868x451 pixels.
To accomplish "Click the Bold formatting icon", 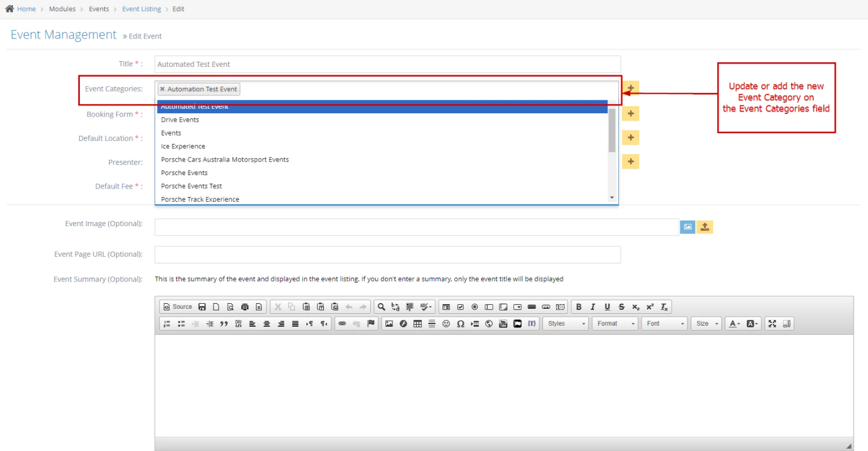I will coord(579,307).
